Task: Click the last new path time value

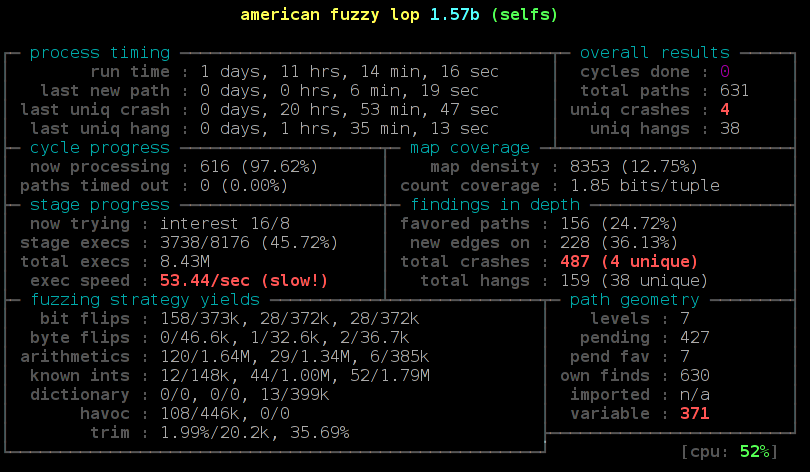Action: pyautogui.click(x=339, y=91)
